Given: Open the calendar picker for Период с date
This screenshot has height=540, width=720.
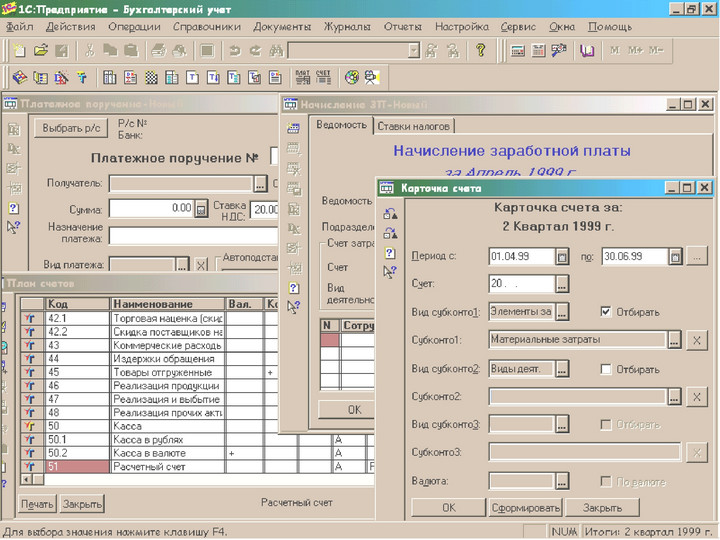Looking at the screenshot, I should coord(562,256).
